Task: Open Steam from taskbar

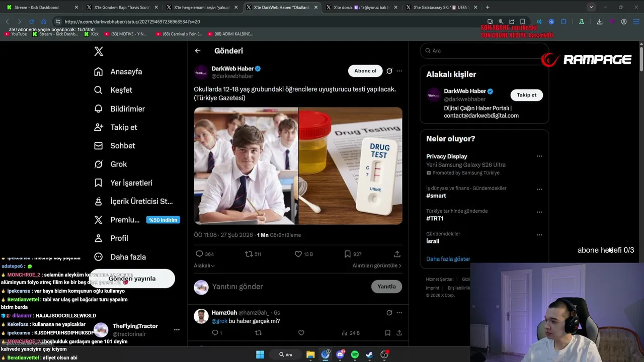Action: tap(369, 354)
